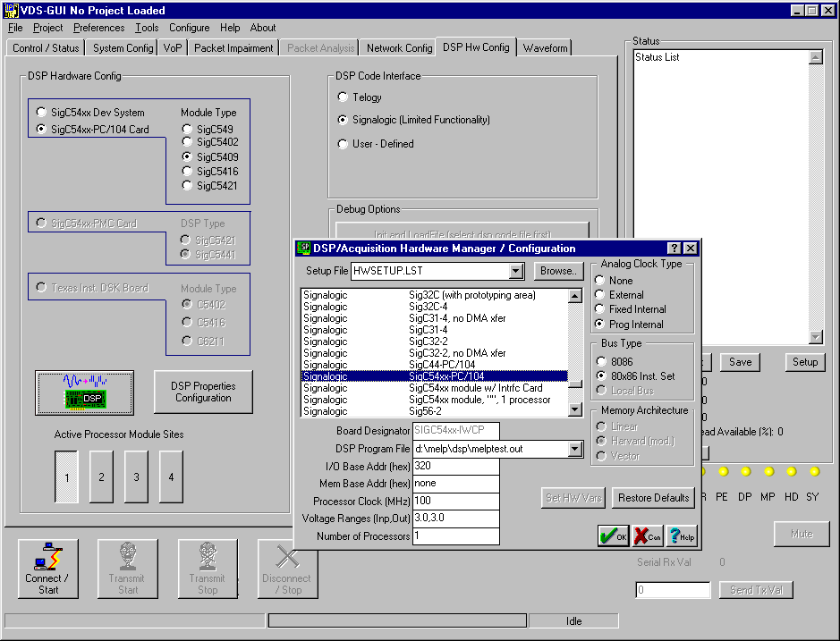The image size is (840, 641).
Task: Click the question mark Help button
Action: [681, 535]
